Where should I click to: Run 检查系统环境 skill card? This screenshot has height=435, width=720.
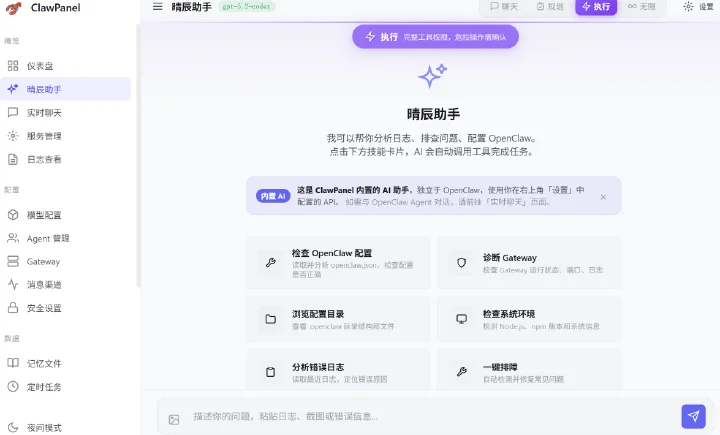click(529, 319)
